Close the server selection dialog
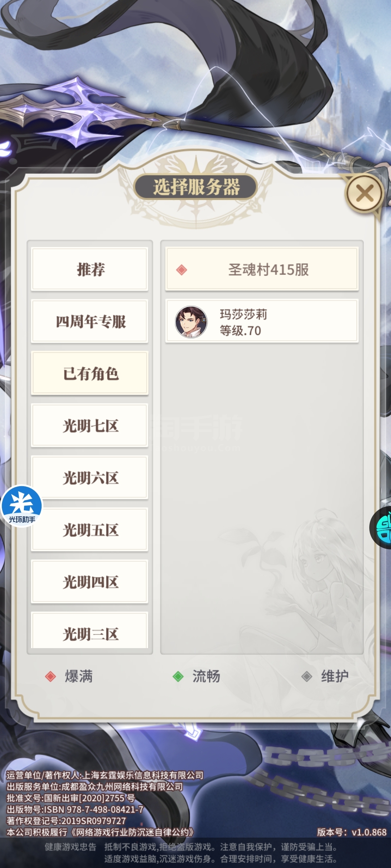Image resolution: width=391 pixels, height=868 pixels. [x=365, y=193]
